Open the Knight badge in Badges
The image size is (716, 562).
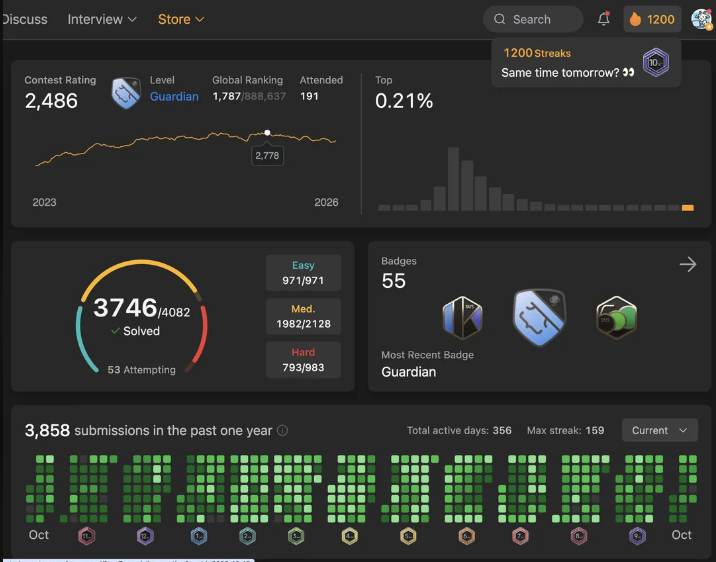point(462,317)
